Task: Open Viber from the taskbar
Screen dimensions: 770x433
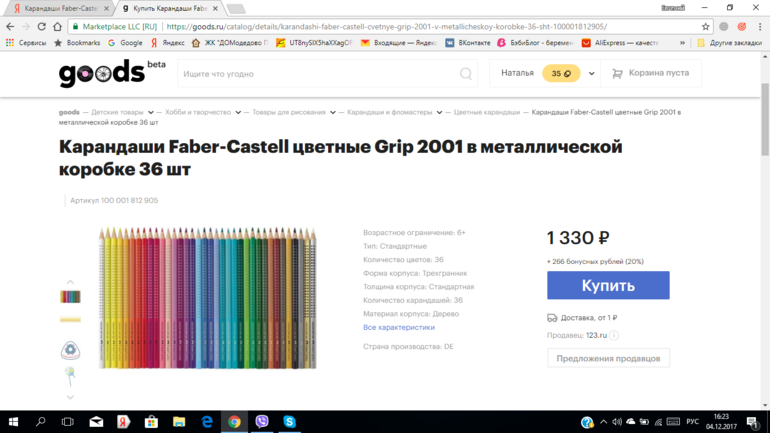Action: pyautogui.click(x=262, y=422)
